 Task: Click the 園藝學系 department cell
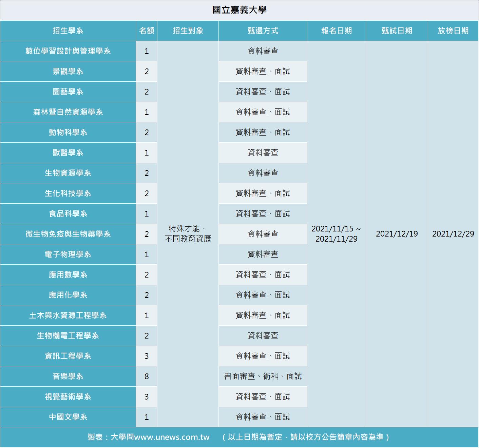coord(68,92)
